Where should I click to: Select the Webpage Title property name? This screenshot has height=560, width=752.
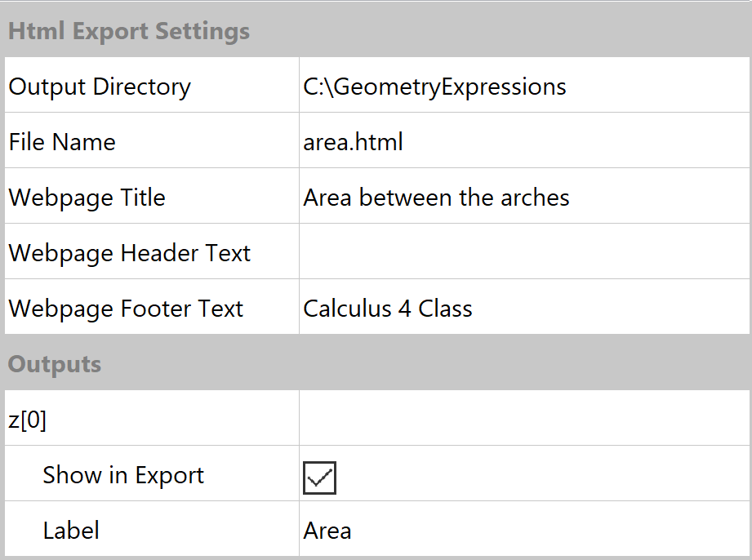(x=87, y=198)
